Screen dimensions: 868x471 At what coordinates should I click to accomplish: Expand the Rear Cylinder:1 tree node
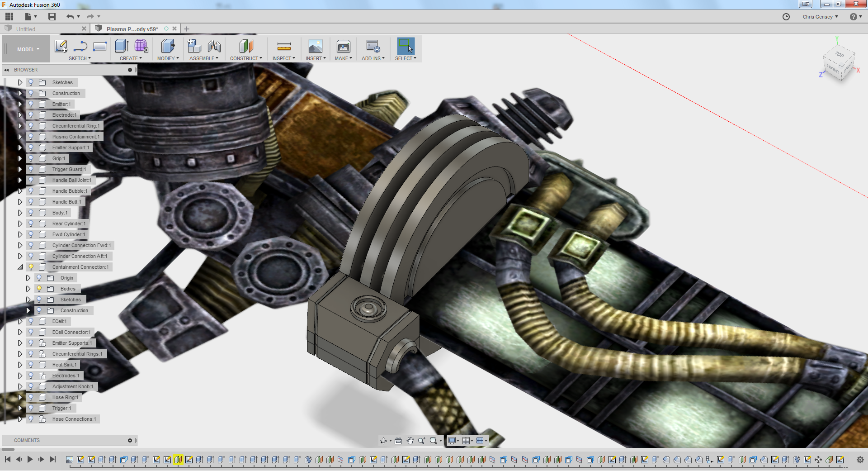coord(20,224)
